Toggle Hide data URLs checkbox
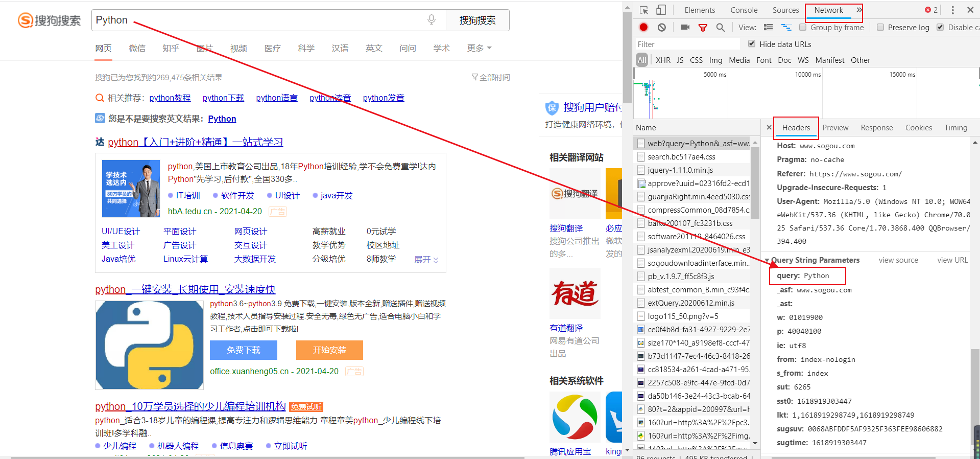This screenshot has width=980, height=459. point(752,44)
